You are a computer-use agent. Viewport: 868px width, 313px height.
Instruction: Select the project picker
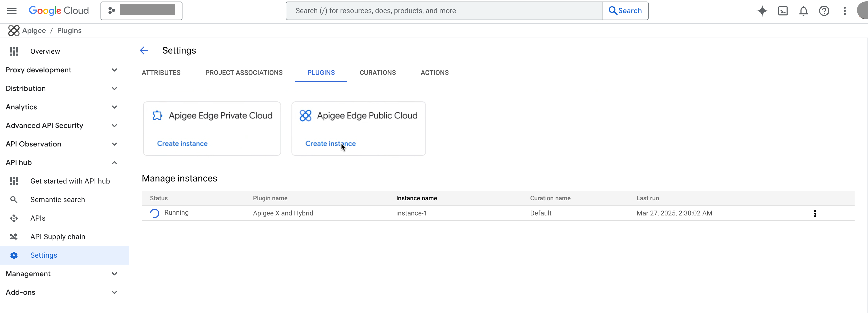click(141, 11)
